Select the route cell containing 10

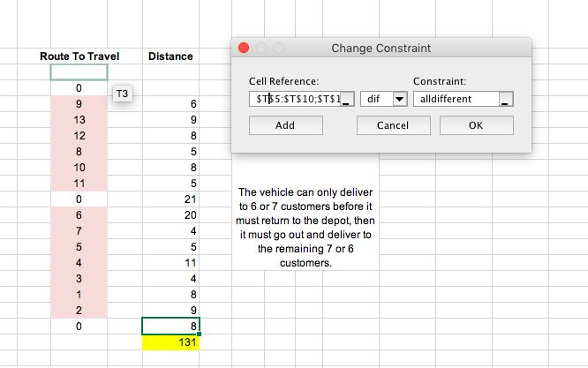[x=79, y=168]
